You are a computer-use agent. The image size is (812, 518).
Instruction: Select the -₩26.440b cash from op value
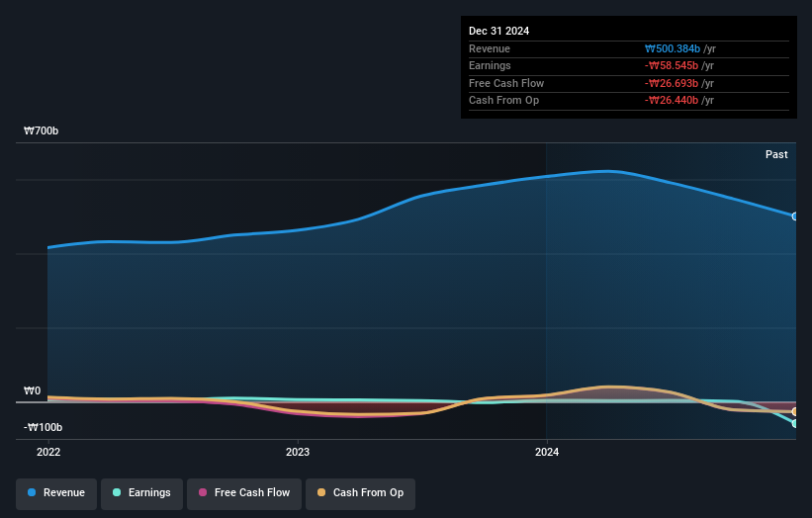(x=672, y=101)
